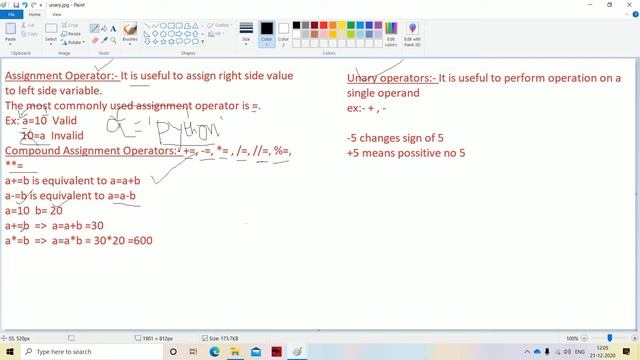The image size is (640, 360).
Task: Click the Windows Start button
Action: tap(9, 351)
